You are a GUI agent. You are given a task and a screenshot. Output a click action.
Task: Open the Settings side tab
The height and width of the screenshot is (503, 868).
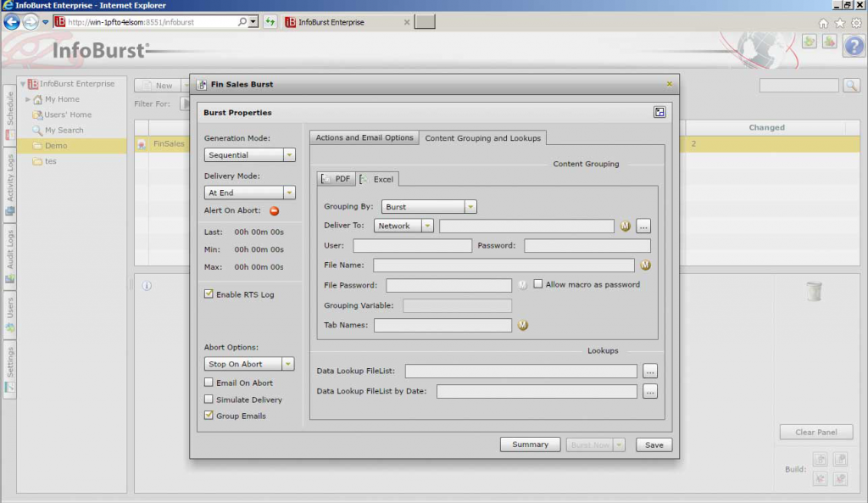pos(10,369)
